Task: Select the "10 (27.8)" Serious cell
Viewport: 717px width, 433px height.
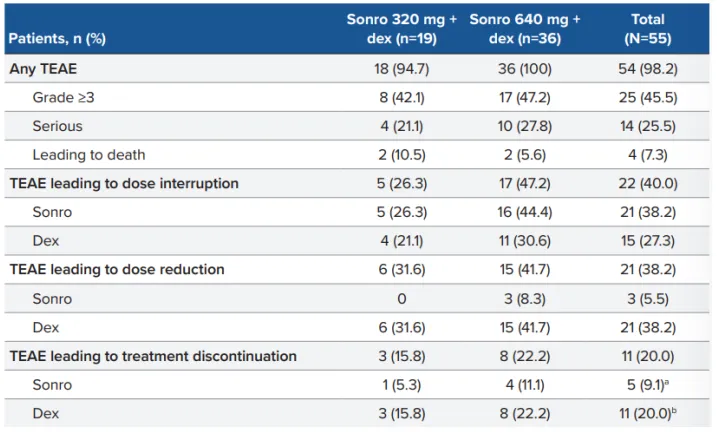Action: pos(524,126)
